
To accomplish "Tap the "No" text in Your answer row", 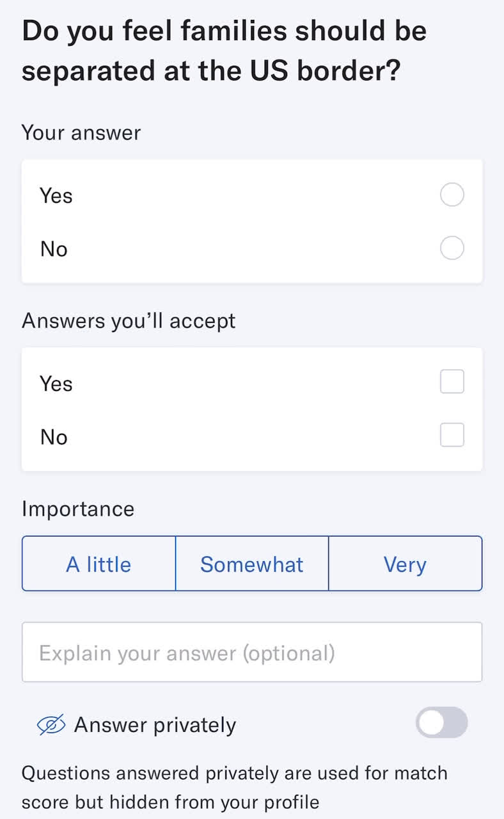I will [x=54, y=248].
